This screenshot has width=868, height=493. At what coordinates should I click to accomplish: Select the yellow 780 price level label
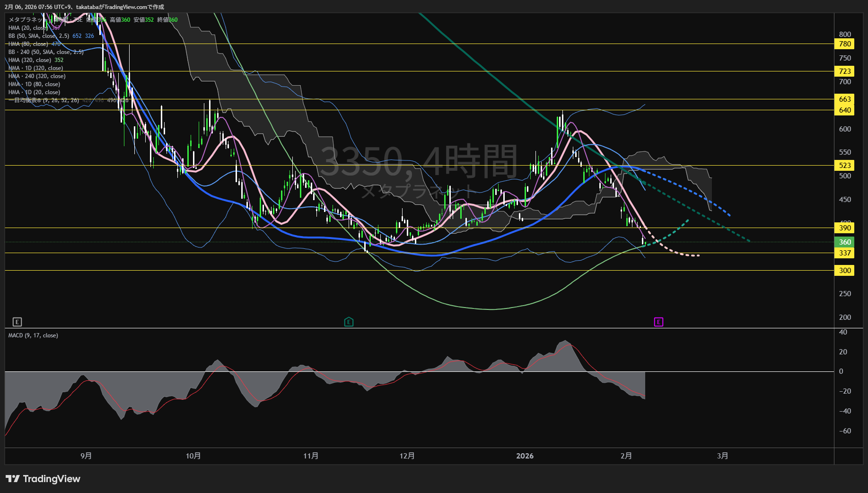point(845,44)
